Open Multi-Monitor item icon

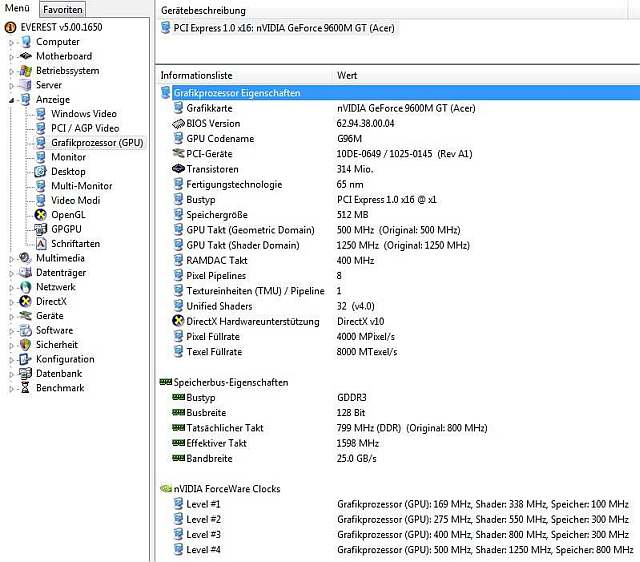(40, 186)
